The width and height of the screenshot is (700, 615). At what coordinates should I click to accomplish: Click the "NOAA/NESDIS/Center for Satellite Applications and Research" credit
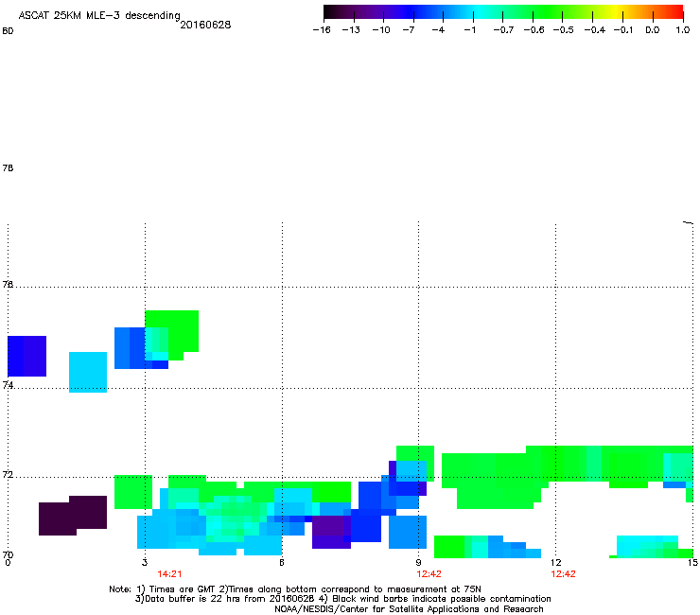point(409,609)
